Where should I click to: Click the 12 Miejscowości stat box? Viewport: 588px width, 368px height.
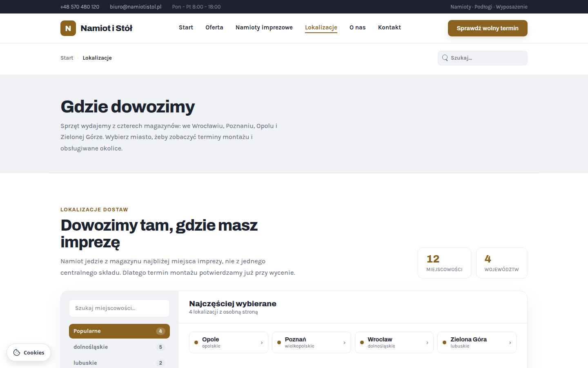pyautogui.click(x=444, y=263)
